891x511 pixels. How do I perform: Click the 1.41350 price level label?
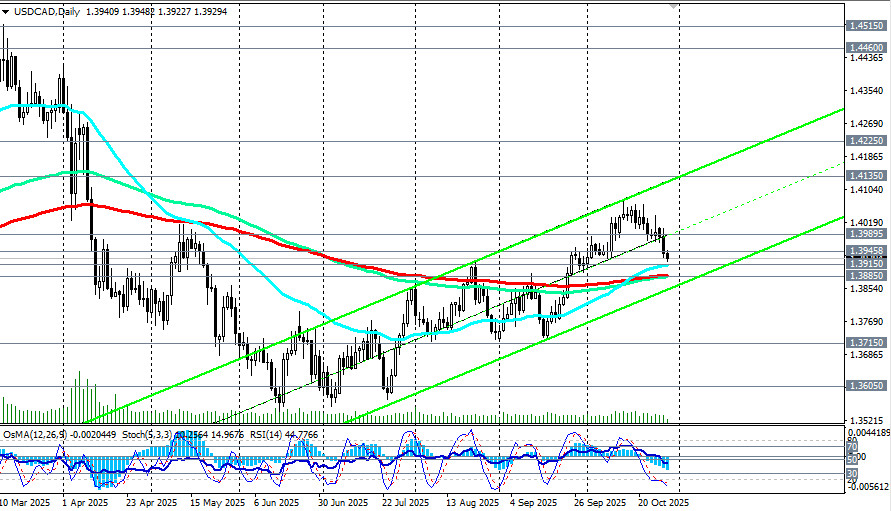865,176
